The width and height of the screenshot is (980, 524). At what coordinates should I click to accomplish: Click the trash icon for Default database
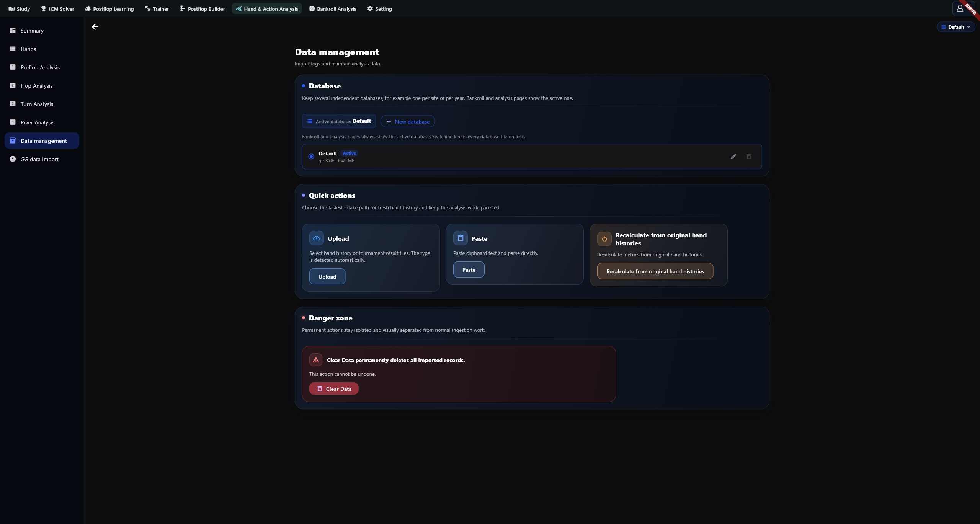pos(749,157)
